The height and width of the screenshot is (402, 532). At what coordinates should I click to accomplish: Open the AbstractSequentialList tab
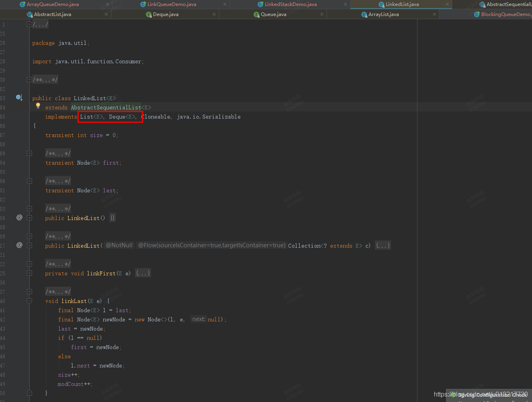point(509,4)
